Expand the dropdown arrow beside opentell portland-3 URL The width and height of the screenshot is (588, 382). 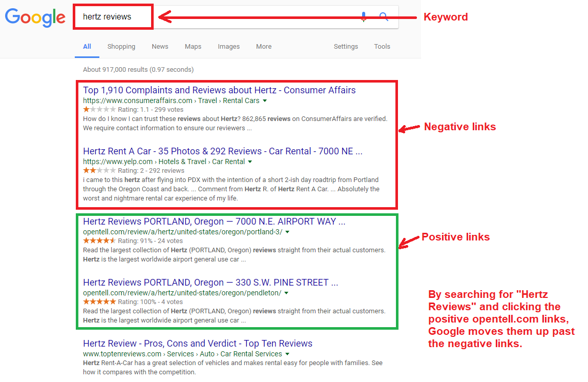287,232
